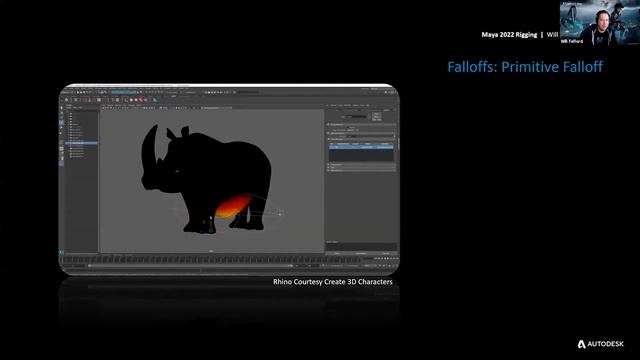Click the cyan icon below the toolbox
Screen dimensions: 640x360
(x=62, y=252)
